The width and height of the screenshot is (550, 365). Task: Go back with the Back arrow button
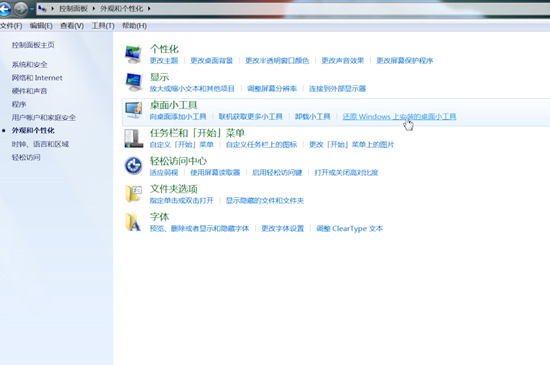pos(5,9)
